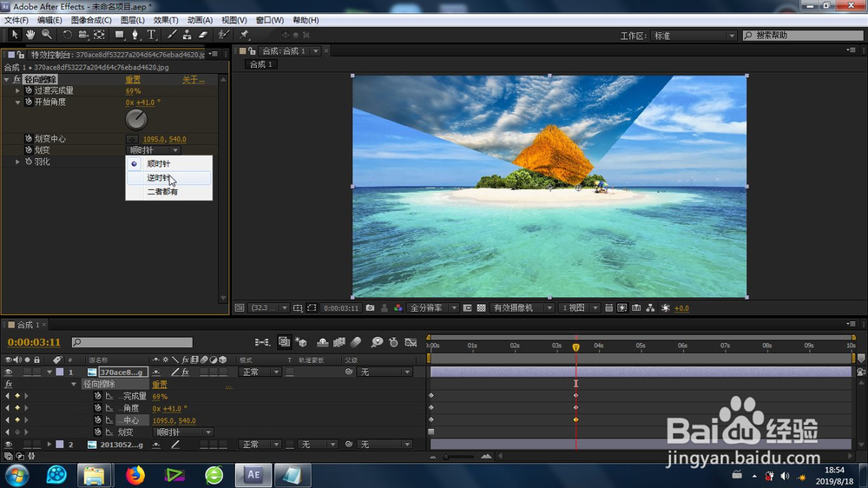Click the motion blur enable icon in timeline
This screenshot has height=488, width=868.
(355, 342)
